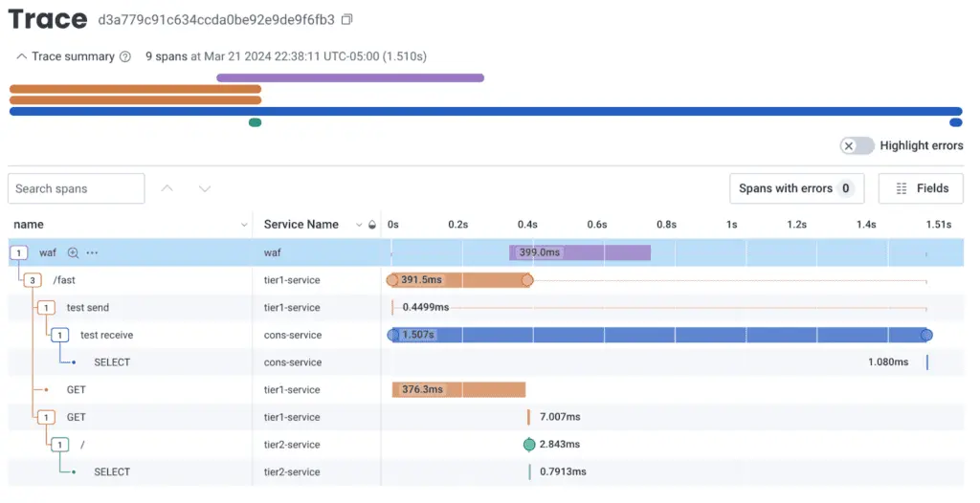Collapse /fast span with 3 children
This screenshot has width=980, height=503.
(33, 280)
